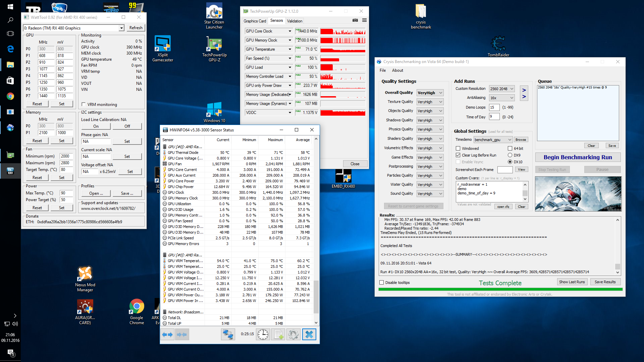Click GPU-Z camera screenshot icon
The image size is (644, 362).
(355, 20)
